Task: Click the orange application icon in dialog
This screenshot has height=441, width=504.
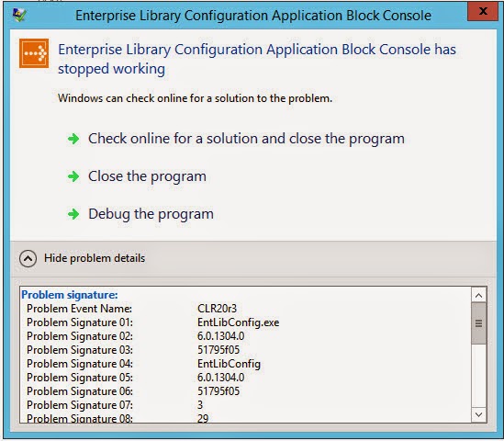Action: coord(34,53)
